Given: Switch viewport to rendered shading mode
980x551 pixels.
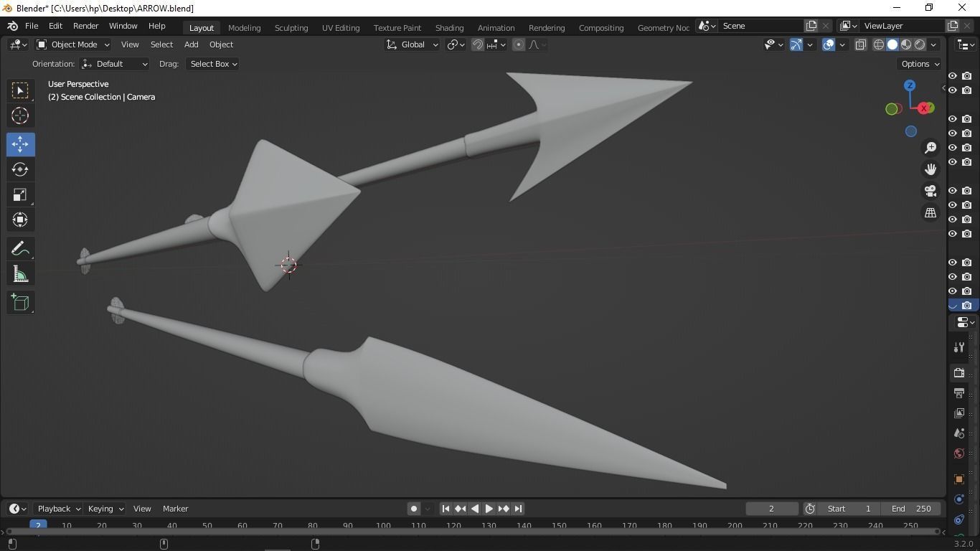Looking at the screenshot, I should (919, 44).
